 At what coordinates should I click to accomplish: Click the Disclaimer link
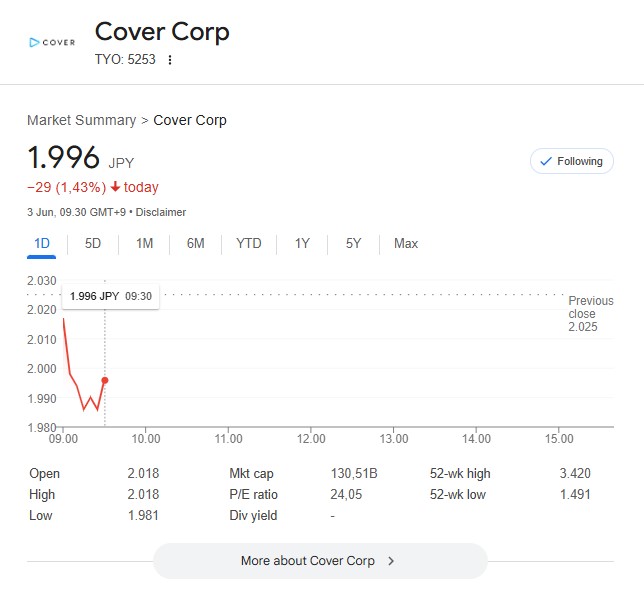coord(161,212)
